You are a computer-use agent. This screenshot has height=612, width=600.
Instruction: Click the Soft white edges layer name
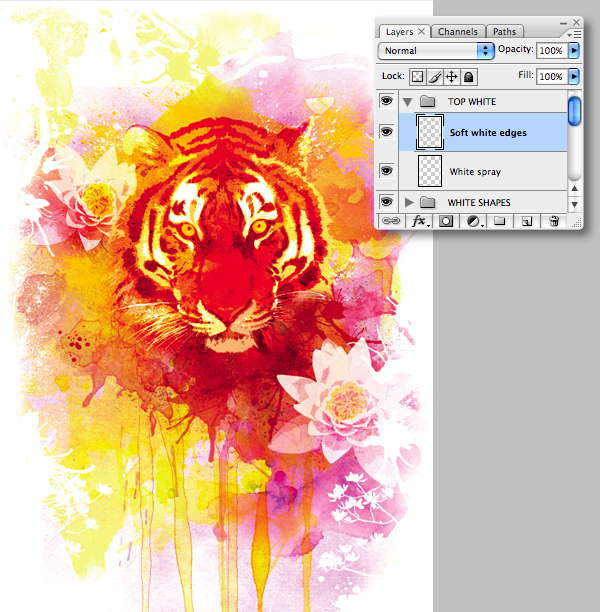click(x=488, y=133)
